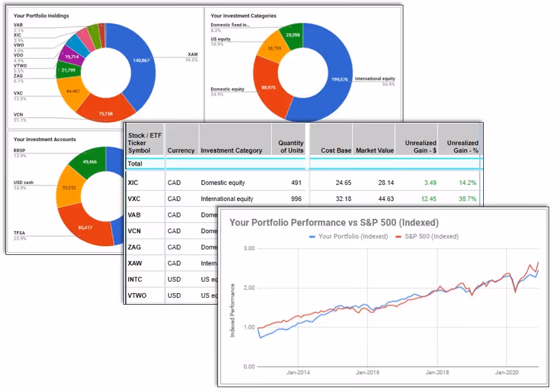Click 'S&P 500 (Indexed)' legend entry
The image size is (554, 392).
pos(427,237)
